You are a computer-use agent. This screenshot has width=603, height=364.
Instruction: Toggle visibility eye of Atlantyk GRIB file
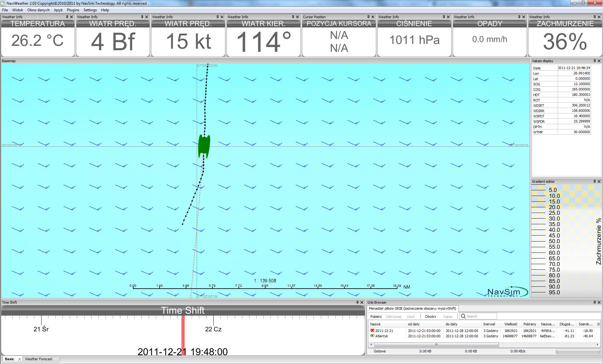click(x=372, y=336)
